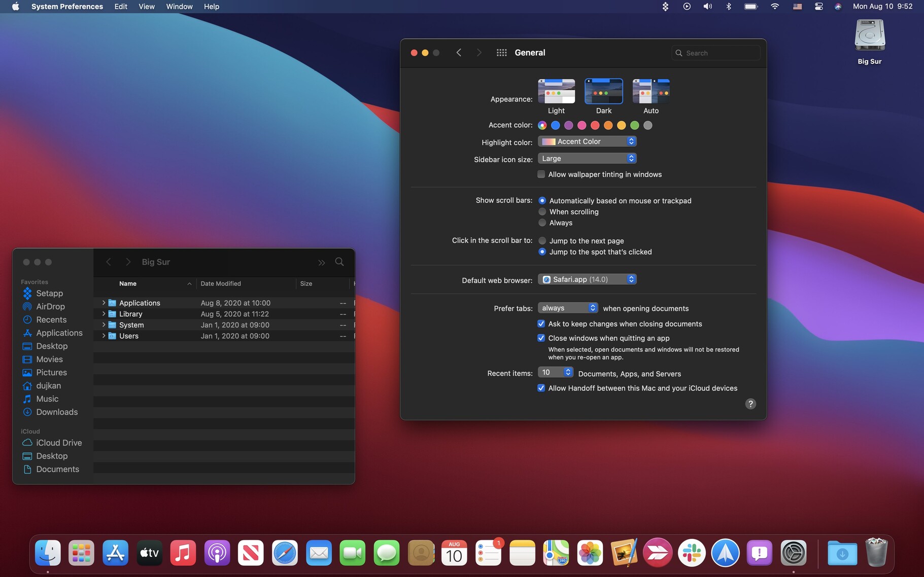This screenshot has height=577, width=924.
Task: Open the Default web browser dropdown
Action: pyautogui.click(x=587, y=279)
